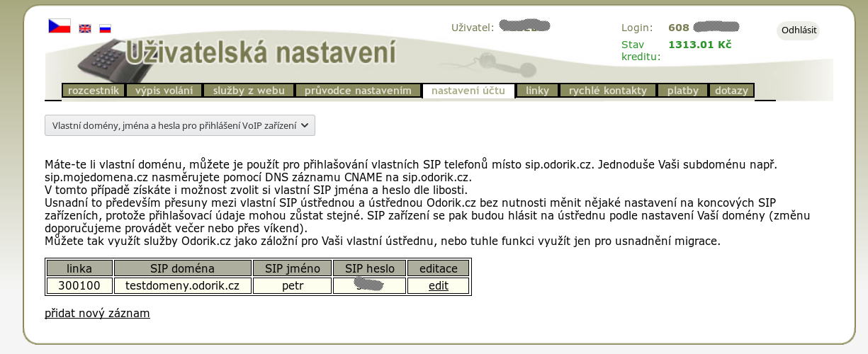Click the SIP jméno column header
The image size is (868, 354).
293,268
